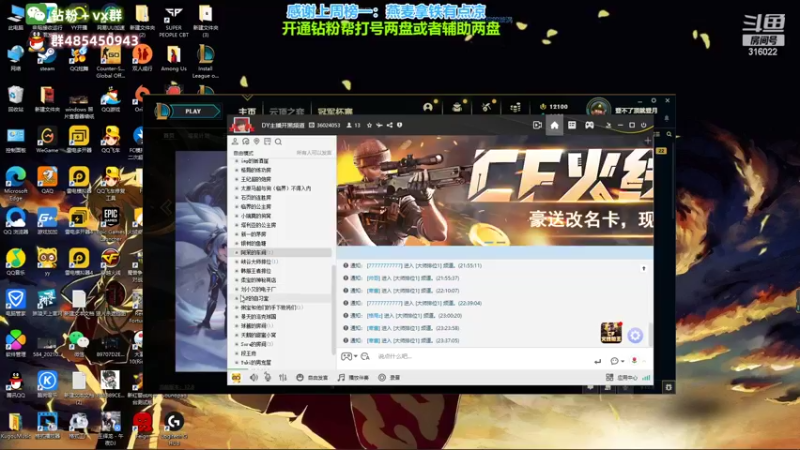
Task: Open the Install League desktop icon
Action: [x=205, y=61]
